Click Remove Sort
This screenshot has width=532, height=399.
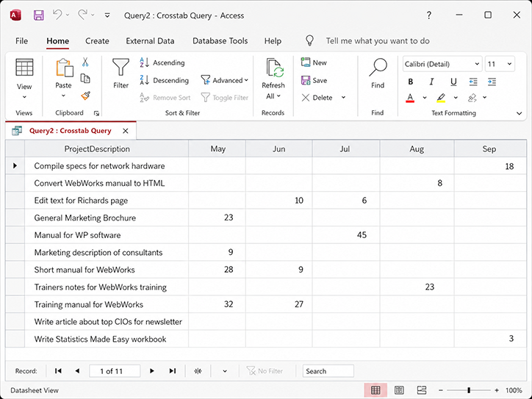coord(165,98)
